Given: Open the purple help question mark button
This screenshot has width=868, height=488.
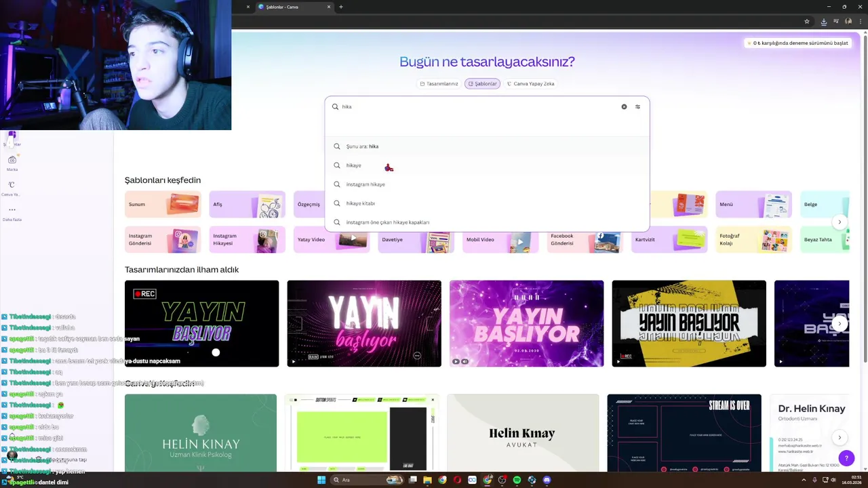Looking at the screenshot, I should pyautogui.click(x=846, y=458).
